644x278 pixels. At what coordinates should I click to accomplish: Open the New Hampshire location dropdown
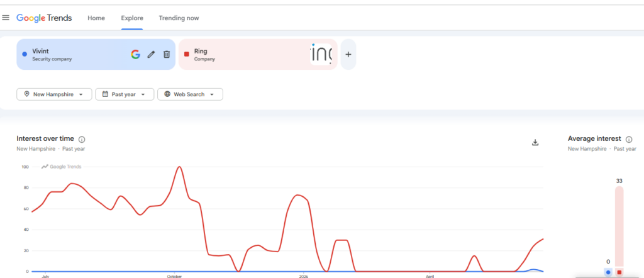pos(54,94)
